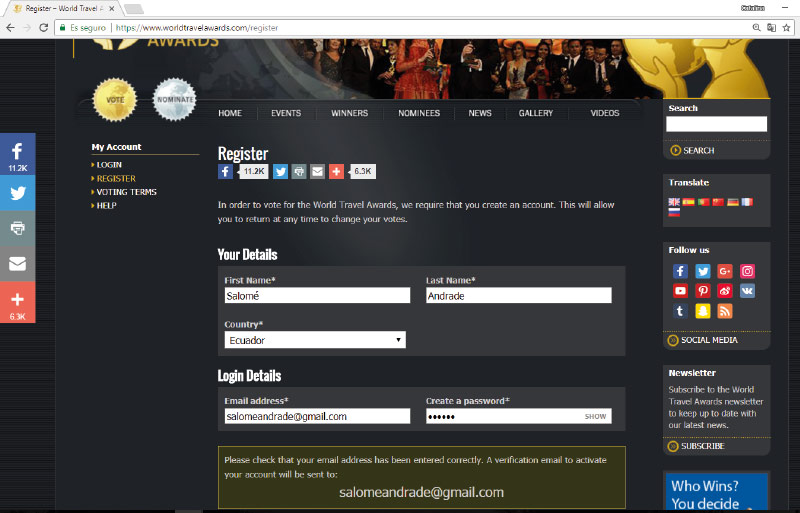Open RSS feed in Follow us panel
This screenshot has width=800, height=513.
pos(725,311)
